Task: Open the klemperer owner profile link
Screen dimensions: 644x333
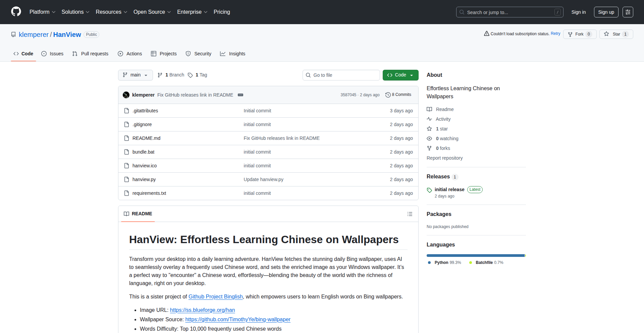Action: (34, 35)
